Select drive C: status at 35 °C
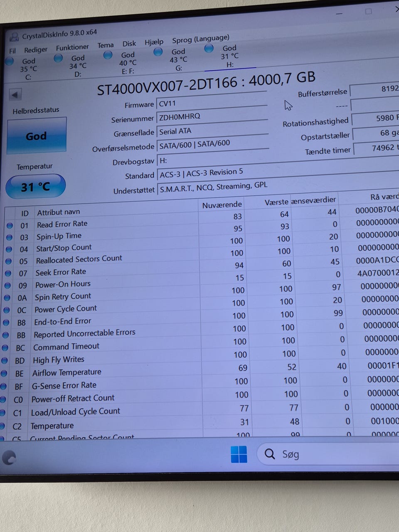This screenshot has width=399, height=532. (28, 69)
